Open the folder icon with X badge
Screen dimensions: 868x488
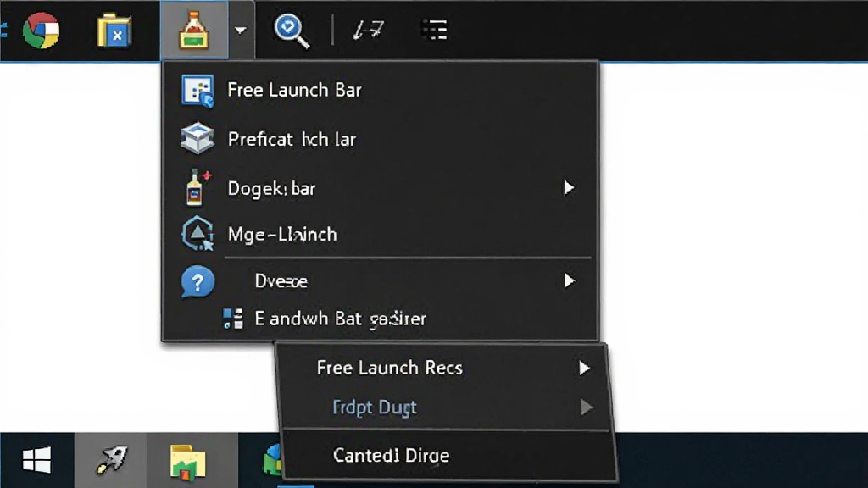[114, 31]
